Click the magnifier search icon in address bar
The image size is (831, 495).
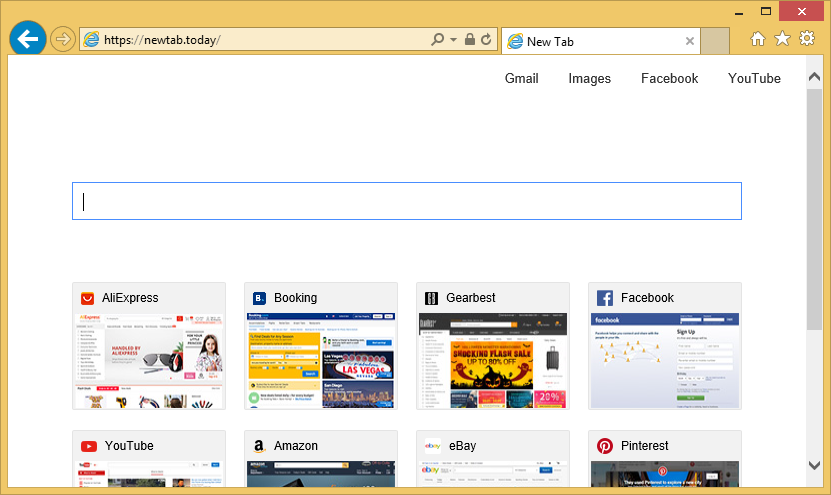437,40
